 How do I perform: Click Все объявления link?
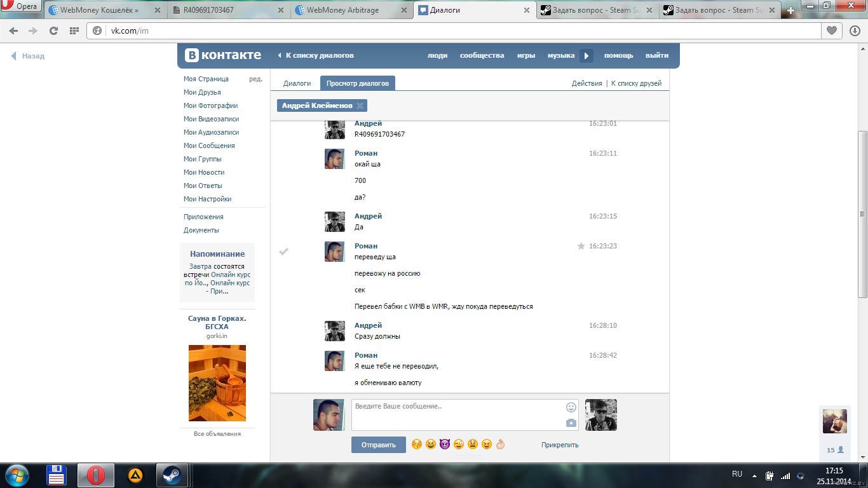point(217,433)
